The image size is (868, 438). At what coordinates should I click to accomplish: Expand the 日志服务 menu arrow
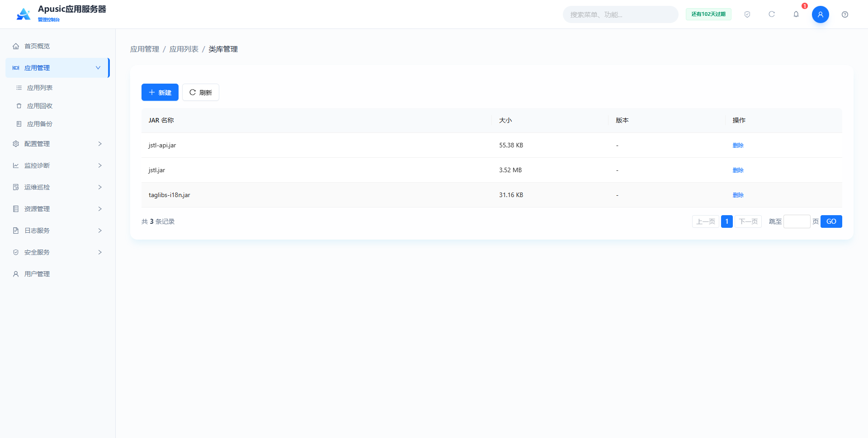click(100, 231)
